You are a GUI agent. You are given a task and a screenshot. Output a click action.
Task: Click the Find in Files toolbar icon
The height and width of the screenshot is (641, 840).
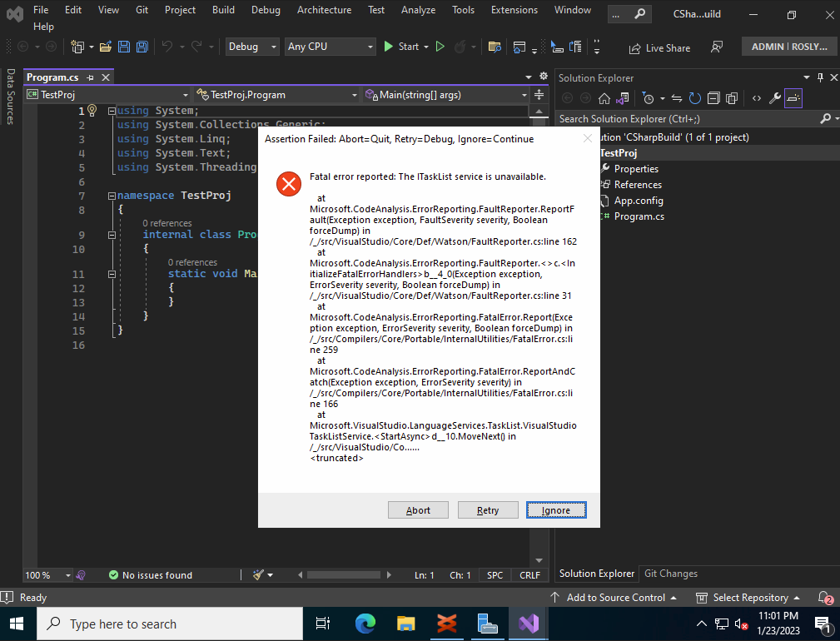(495, 47)
